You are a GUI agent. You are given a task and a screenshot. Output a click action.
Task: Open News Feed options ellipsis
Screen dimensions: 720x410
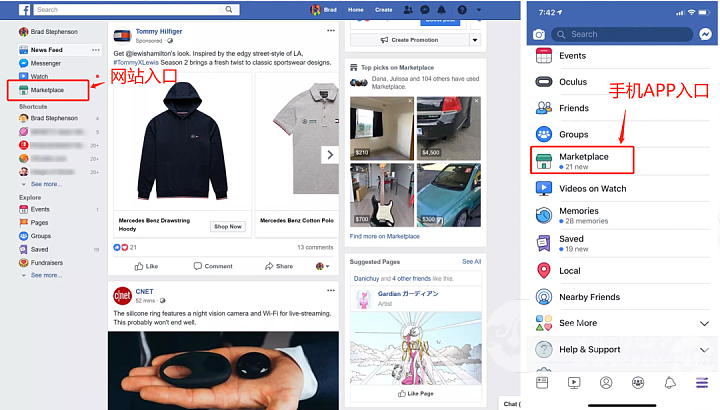click(x=96, y=50)
